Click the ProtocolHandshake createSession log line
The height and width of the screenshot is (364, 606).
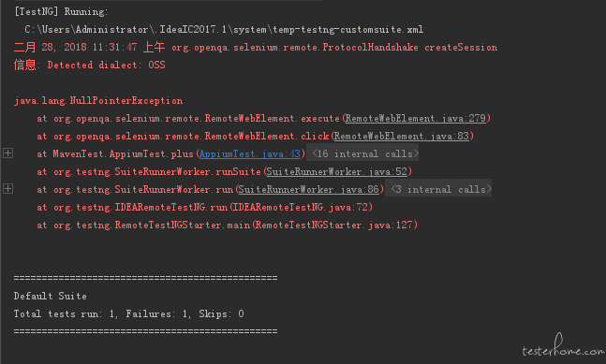(x=256, y=47)
